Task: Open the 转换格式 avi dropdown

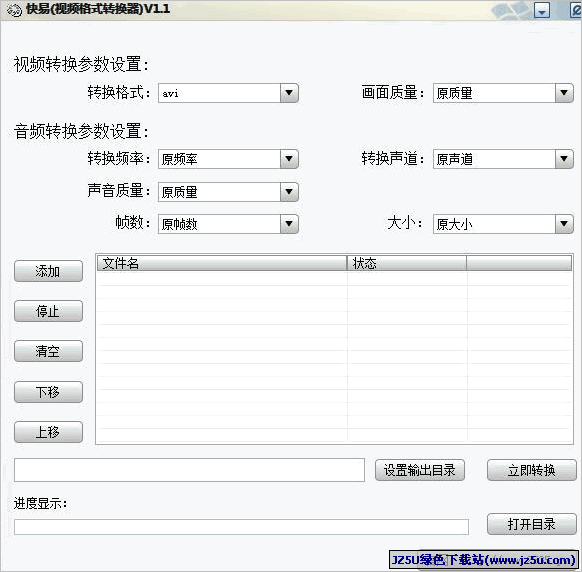Action: (x=289, y=93)
